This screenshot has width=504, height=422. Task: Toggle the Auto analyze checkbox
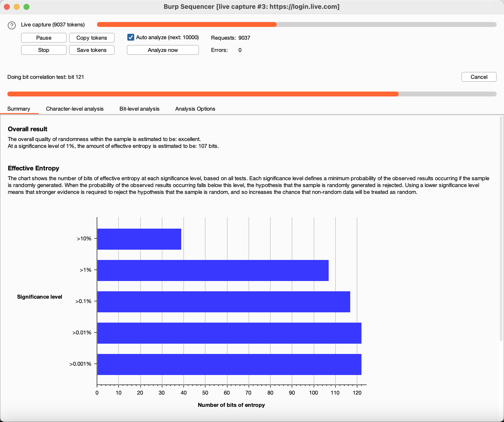(x=131, y=37)
